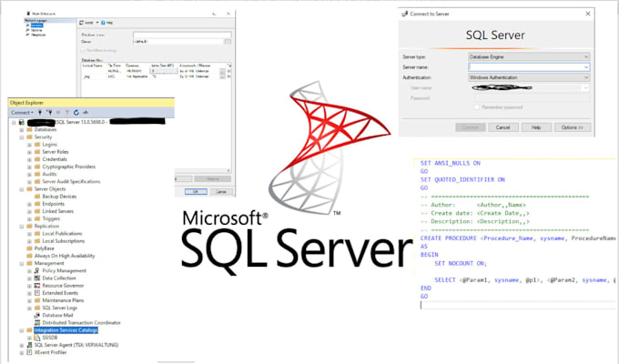The image size is (619, 364).
Task: Click the SQL Server Logs folder icon
Action: (37, 308)
